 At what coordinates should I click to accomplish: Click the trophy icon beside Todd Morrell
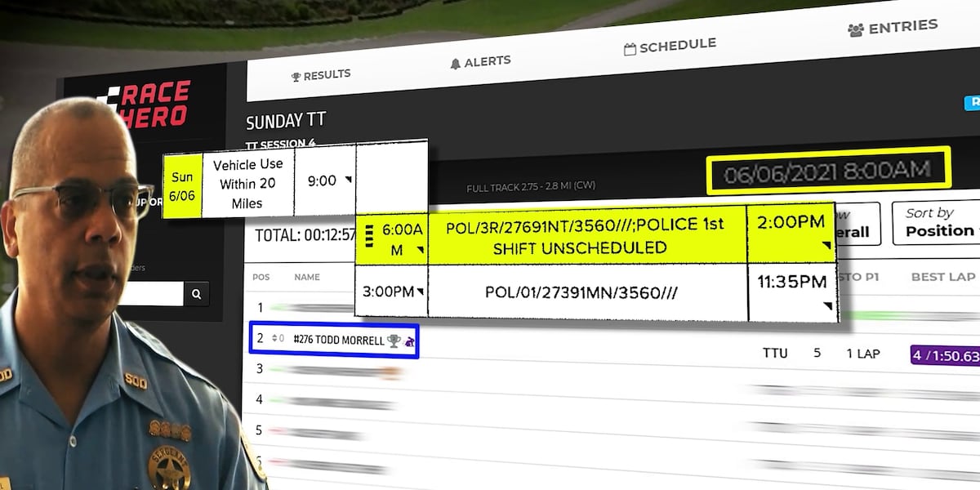click(393, 341)
